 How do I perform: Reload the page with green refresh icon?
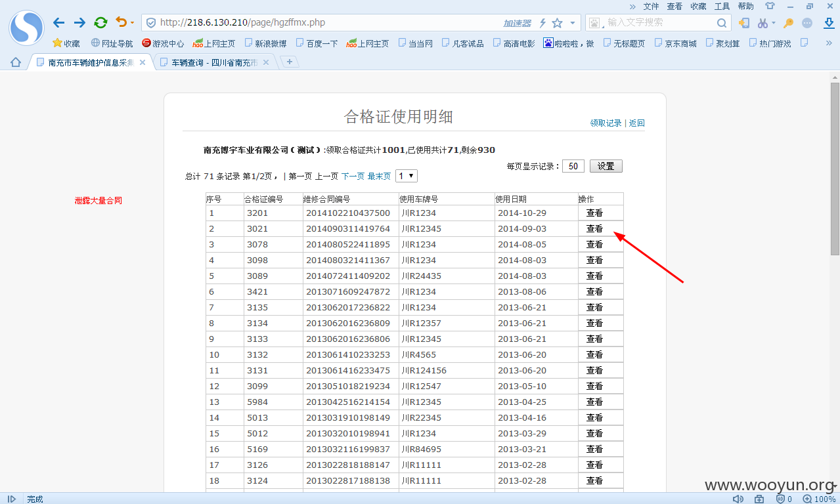click(100, 23)
